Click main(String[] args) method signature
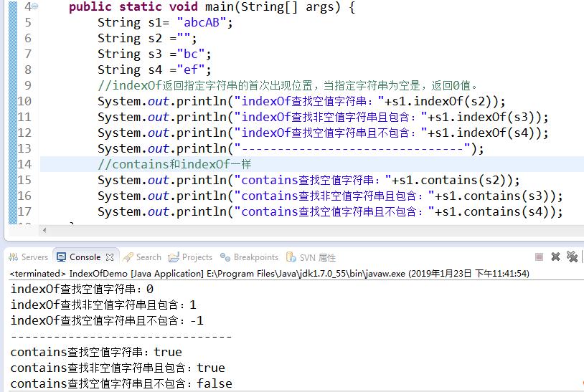The width and height of the screenshot is (584, 392). click(x=272, y=6)
